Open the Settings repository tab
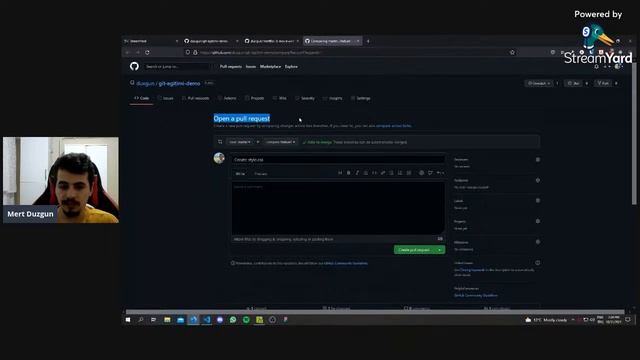Screen dimensions: 640x360 pos(360,98)
